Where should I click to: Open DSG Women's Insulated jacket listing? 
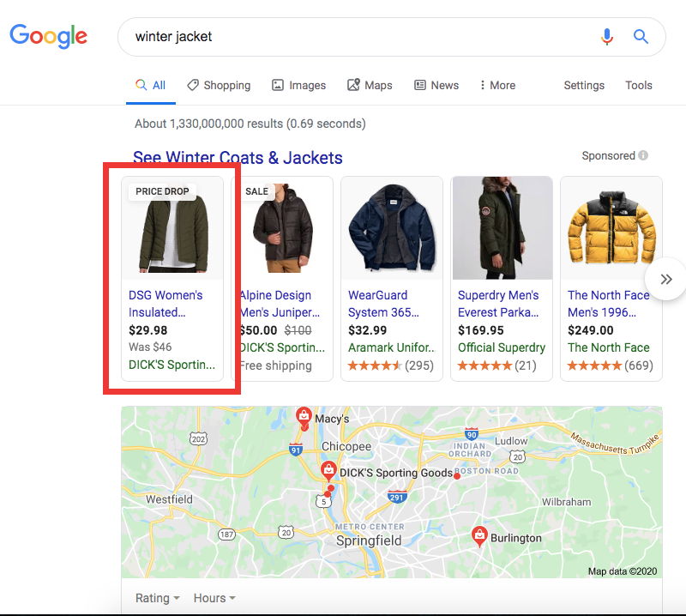165,304
